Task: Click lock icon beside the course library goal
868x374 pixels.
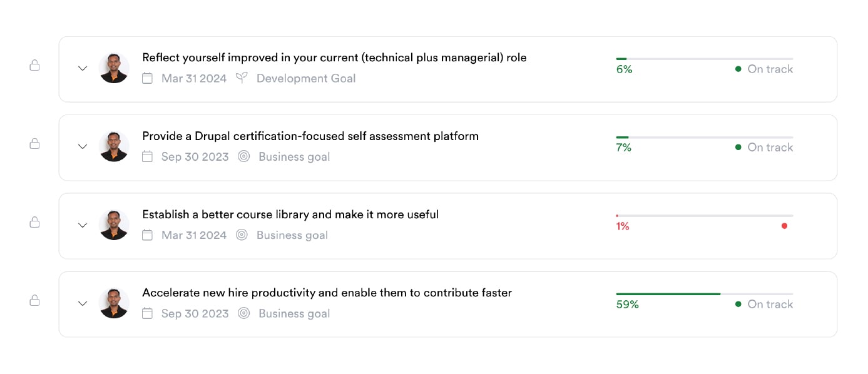Action: (x=35, y=222)
